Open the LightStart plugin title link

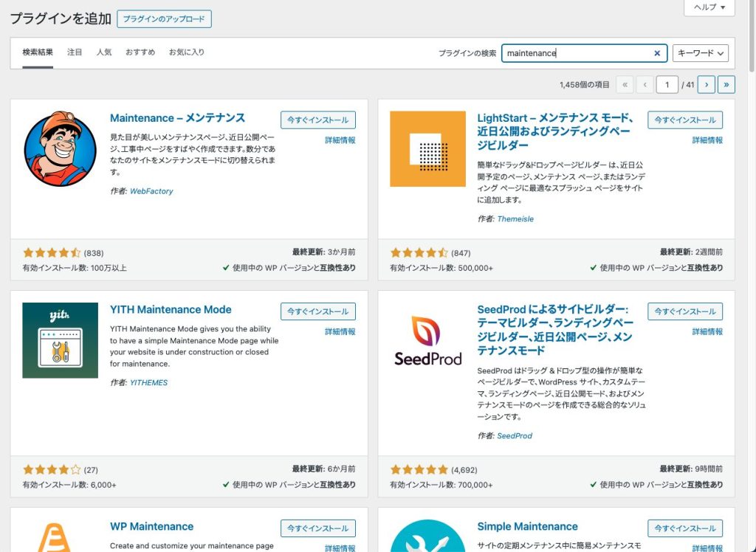(555, 131)
